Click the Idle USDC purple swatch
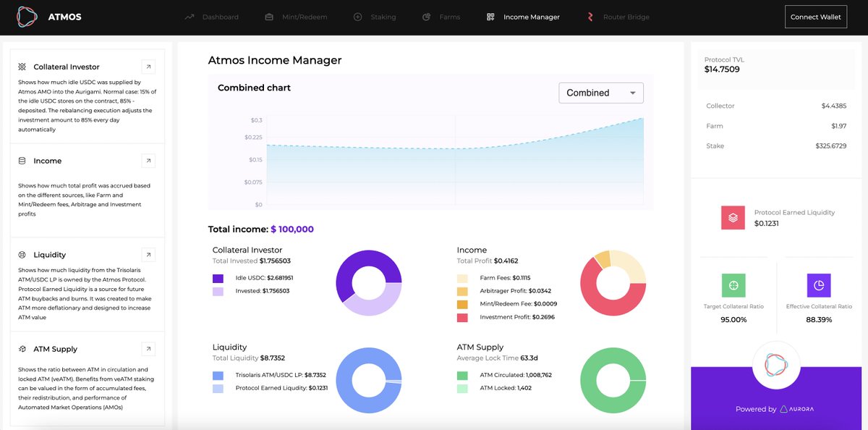868x430 pixels. point(218,278)
